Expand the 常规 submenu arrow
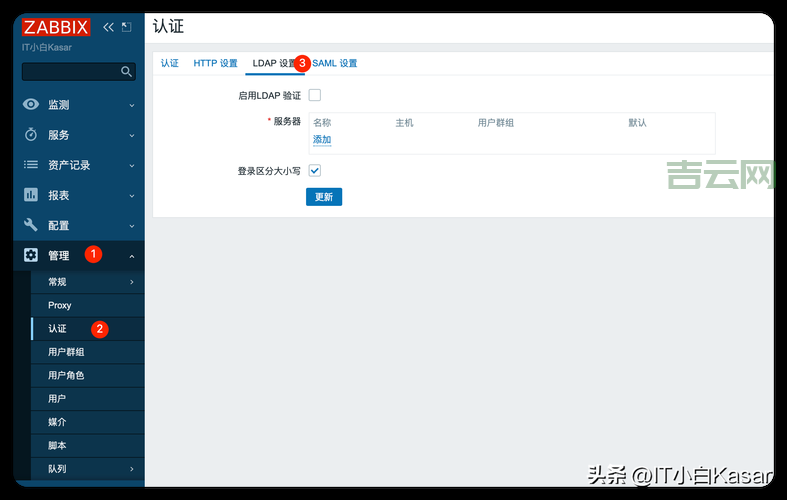Viewport: 787px width, 500px height. click(x=132, y=282)
